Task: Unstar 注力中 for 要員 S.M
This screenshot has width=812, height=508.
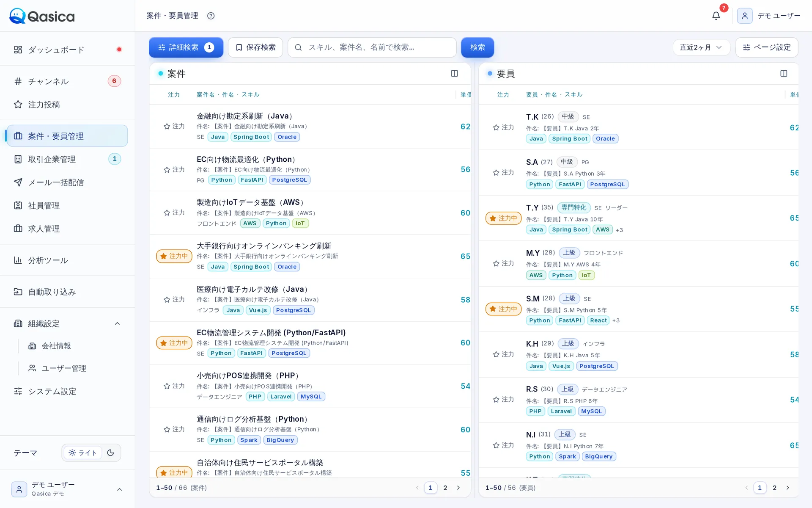Action: point(504,309)
